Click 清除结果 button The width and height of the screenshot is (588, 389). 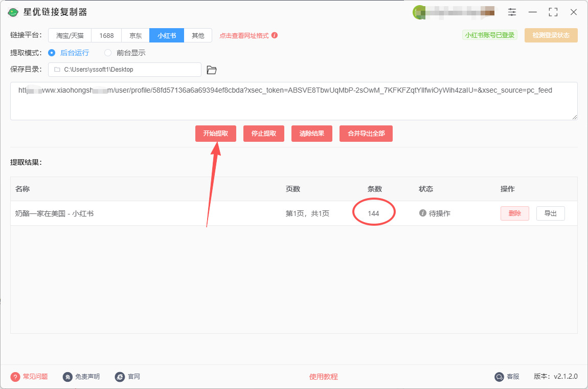[311, 134]
